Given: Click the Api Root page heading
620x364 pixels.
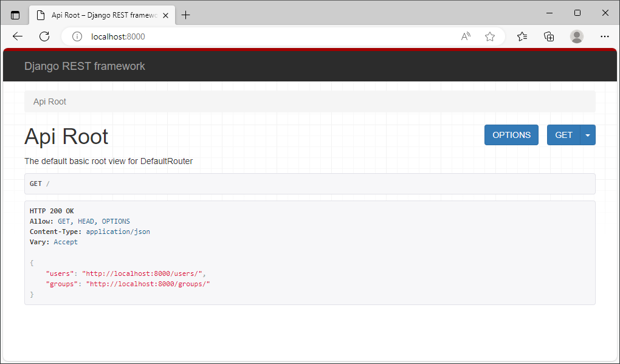Looking at the screenshot, I should coord(66,136).
